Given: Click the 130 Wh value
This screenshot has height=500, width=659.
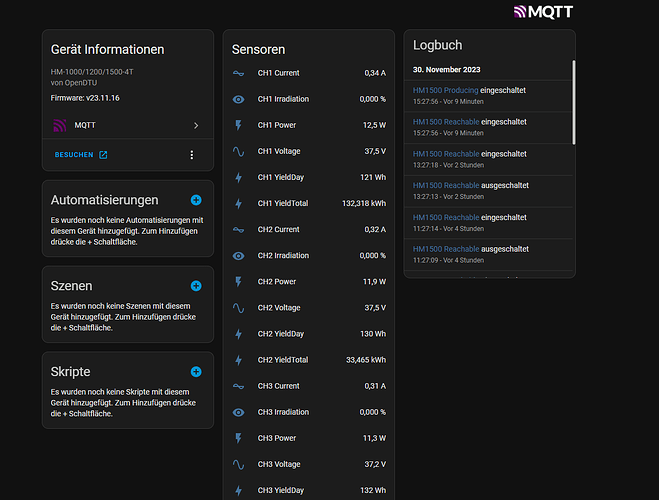Looking at the screenshot, I should coord(373,334).
